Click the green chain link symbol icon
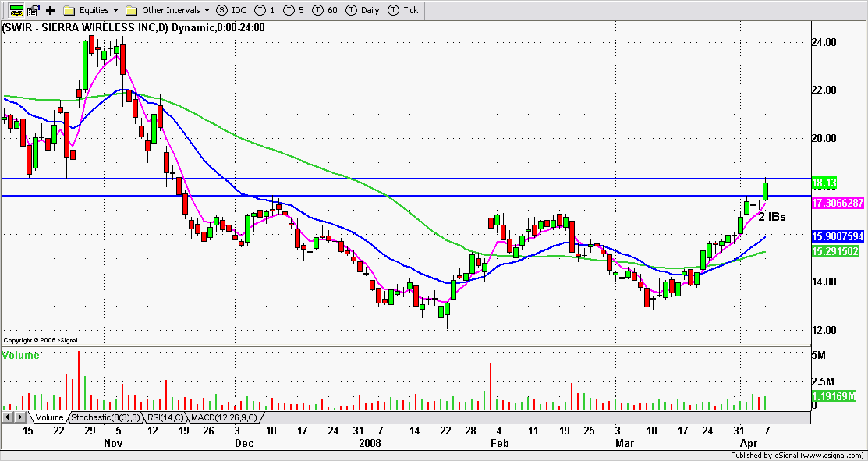This screenshot has width=868, height=461. tap(16, 10)
